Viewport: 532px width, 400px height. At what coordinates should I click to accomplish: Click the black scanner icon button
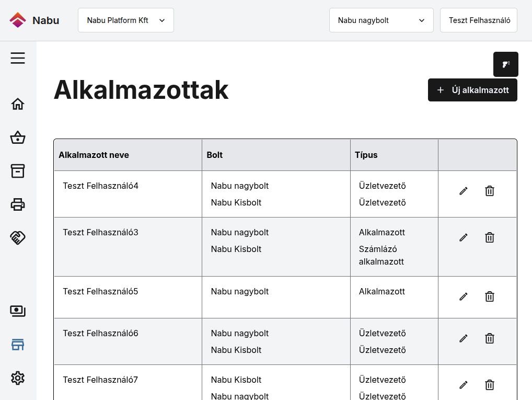click(x=505, y=64)
